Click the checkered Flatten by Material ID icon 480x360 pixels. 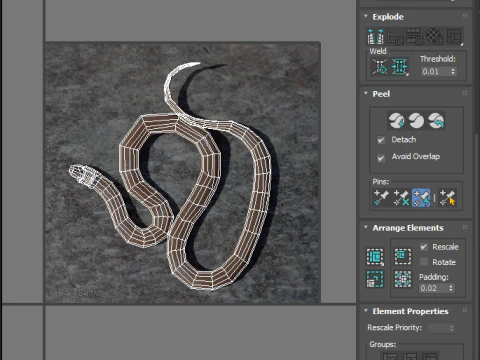tap(434, 36)
